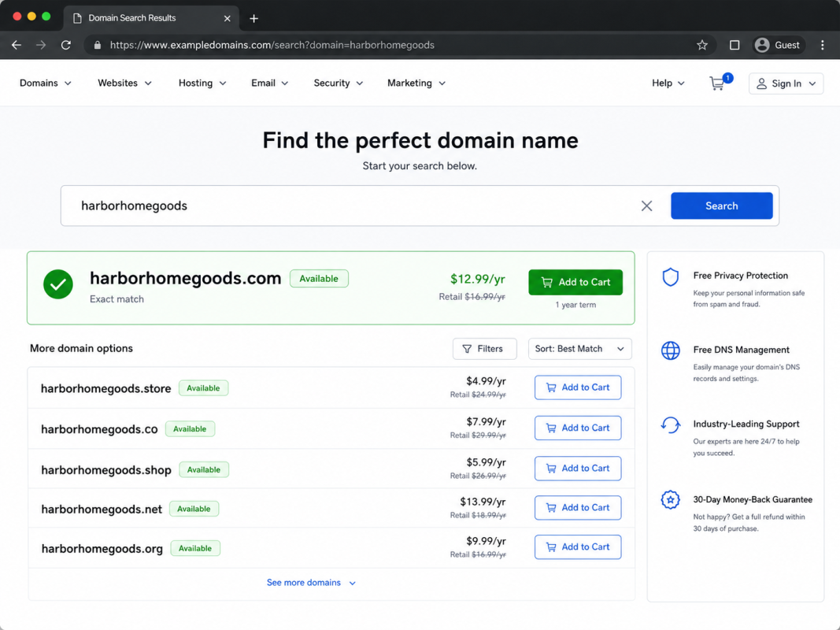Open the browser side panel icon

(735, 45)
